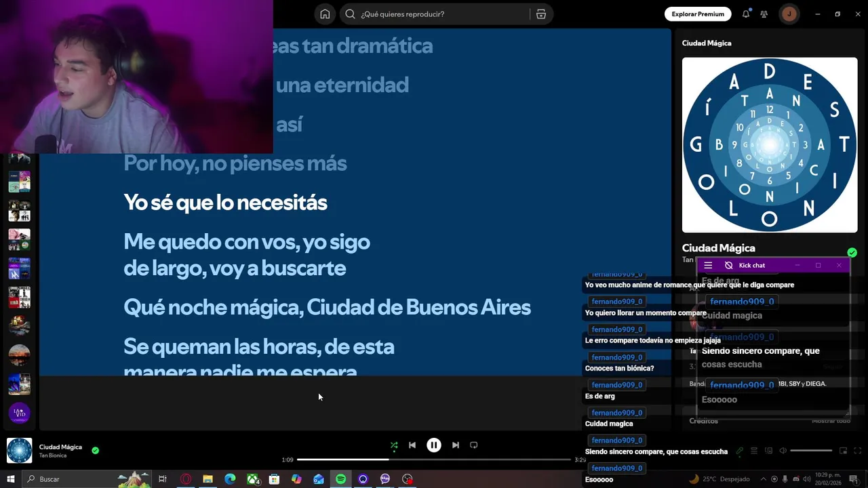Click the now playing cover thumbnail
Image resolution: width=868 pixels, height=488 pixels.
pos(19,451)
